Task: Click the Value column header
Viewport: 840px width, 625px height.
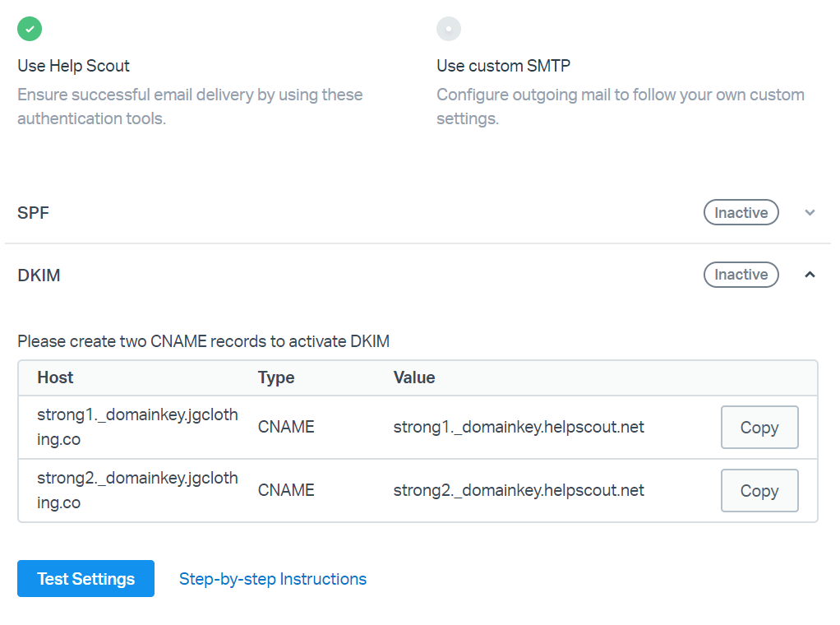Action: click(x=414, y=377)
